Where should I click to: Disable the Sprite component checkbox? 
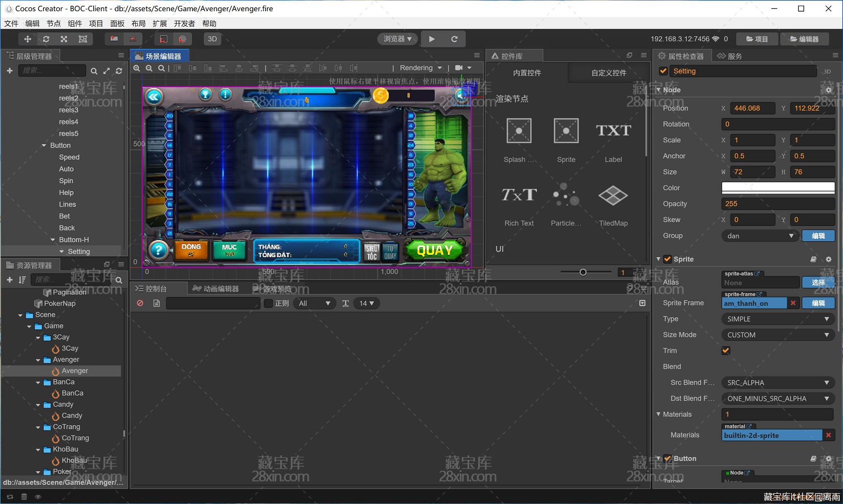[667, 259]
